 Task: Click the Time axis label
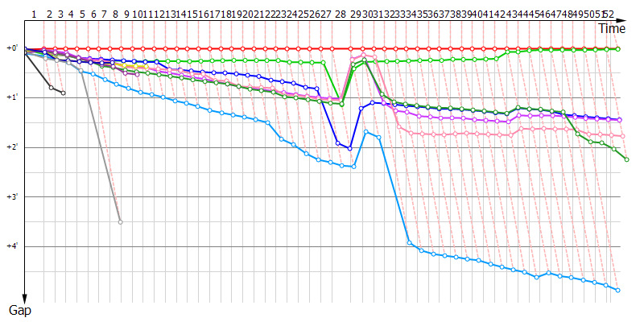click(x=612, y=28)
